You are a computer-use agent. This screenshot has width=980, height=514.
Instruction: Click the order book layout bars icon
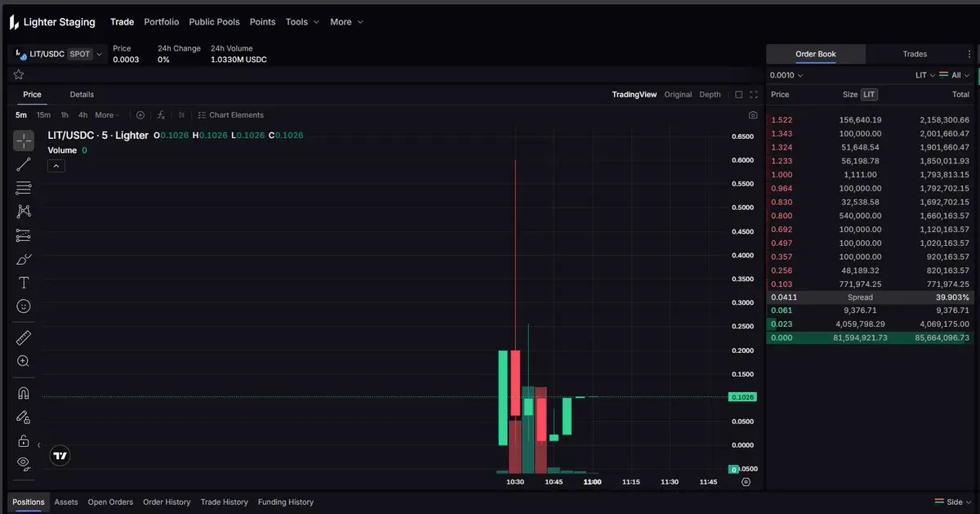coord(944,74)
